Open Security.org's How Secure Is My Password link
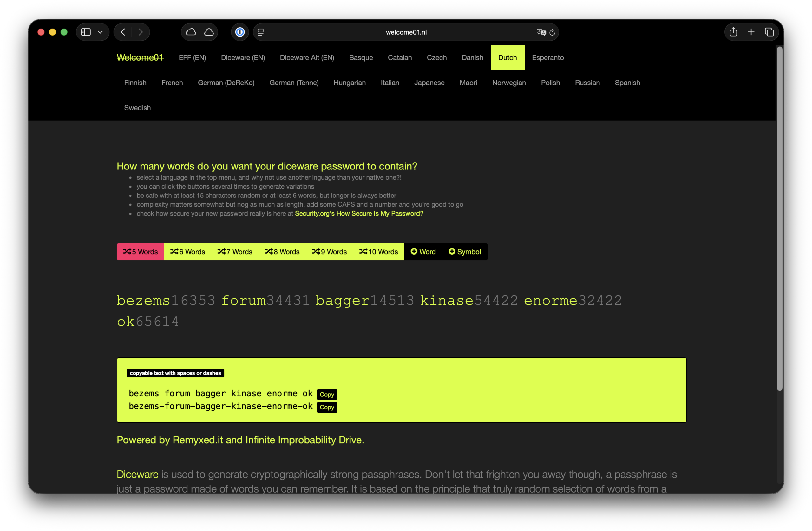Screen dimensions: 812x531 (359, 213)
